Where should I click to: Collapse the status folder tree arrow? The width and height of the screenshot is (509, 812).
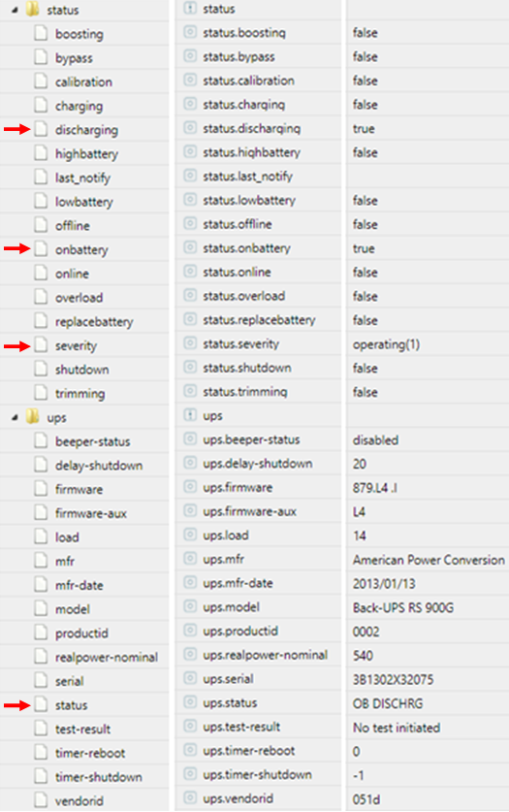tap(15, 10)
